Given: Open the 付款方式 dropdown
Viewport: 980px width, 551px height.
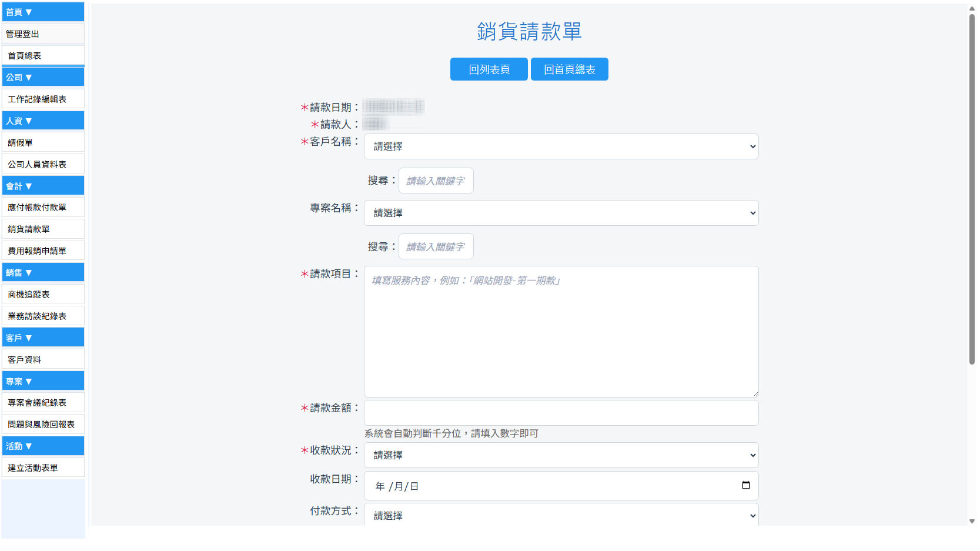Looking at the screenshot, I should 561,515.
